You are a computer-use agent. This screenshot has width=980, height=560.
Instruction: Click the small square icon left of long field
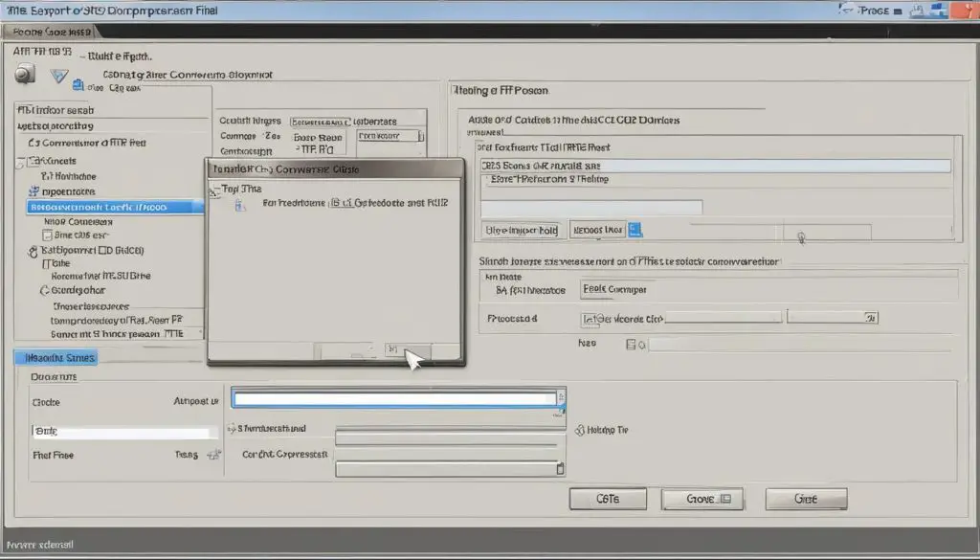(x=631, y=345)
